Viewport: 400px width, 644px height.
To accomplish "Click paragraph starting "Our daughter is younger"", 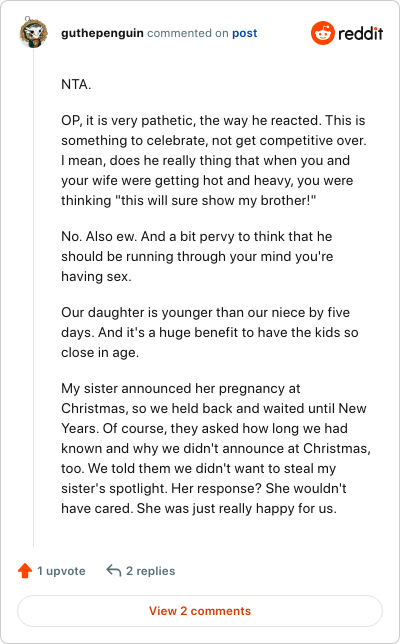I will coord(209,332).
